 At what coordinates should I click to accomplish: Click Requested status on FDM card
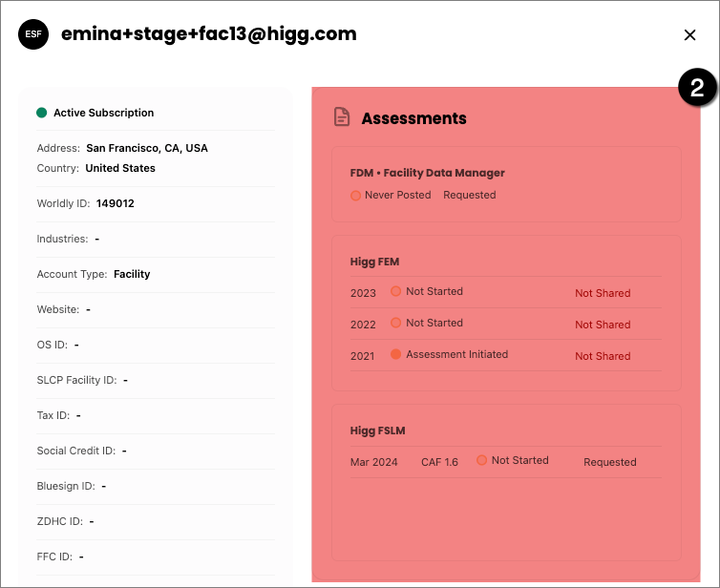(x=469, y=195)
